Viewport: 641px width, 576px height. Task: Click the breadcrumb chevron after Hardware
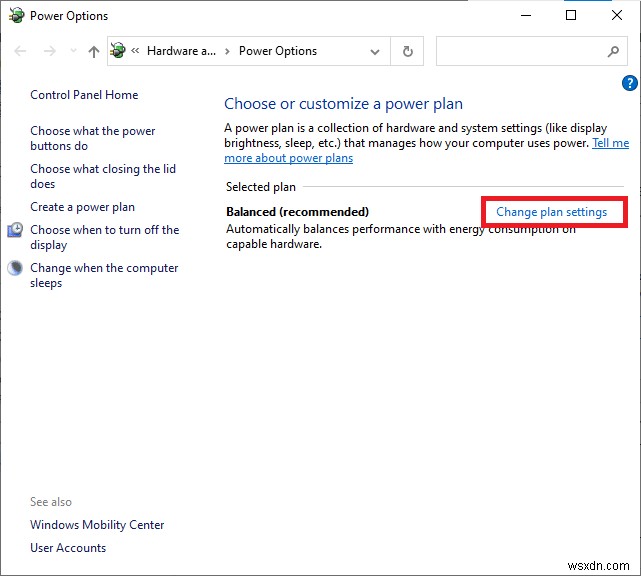pos(227,52)
